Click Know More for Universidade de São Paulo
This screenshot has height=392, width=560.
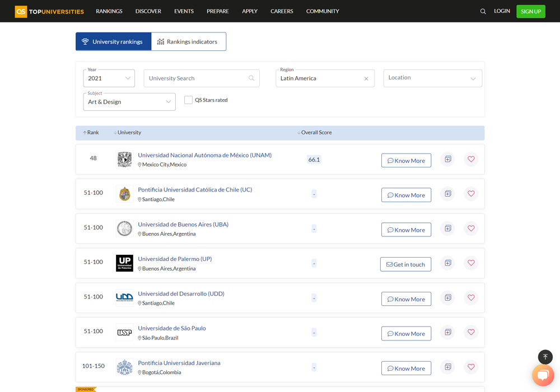pos(406,333)
